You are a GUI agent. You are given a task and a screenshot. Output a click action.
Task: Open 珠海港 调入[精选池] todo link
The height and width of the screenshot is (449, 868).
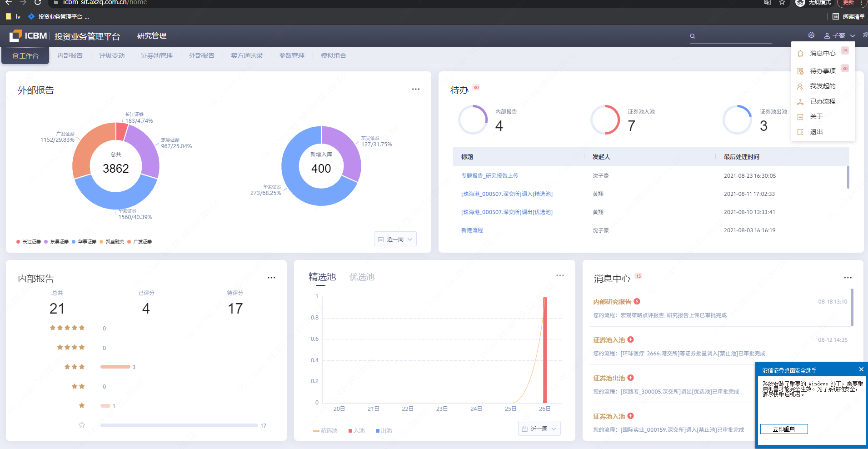[507, 194]
